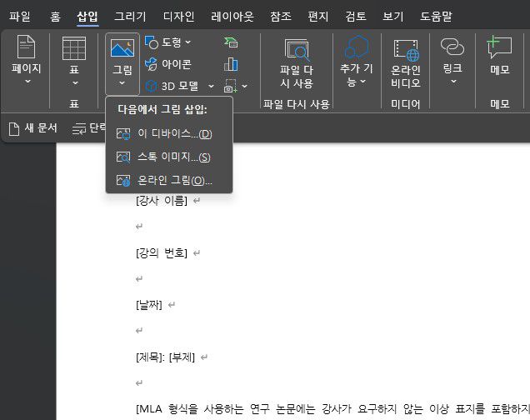Viewport: 530px width, 420px height.
Task: Open the screenshot capture dropdown
Action: pos(243,86)
